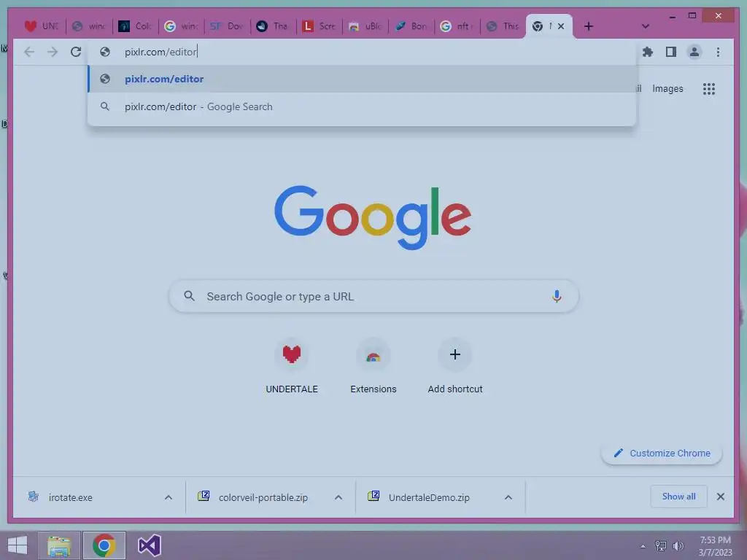Go back with the browser back arrow

(x=29, y=52)
